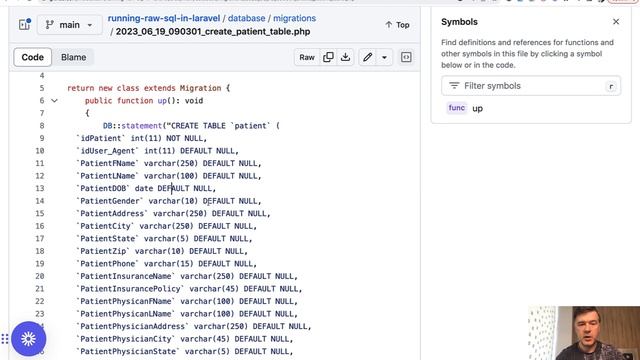Open the file tree panel icon
This screenshot has width=640, height=360.
(x=24, y=24)
